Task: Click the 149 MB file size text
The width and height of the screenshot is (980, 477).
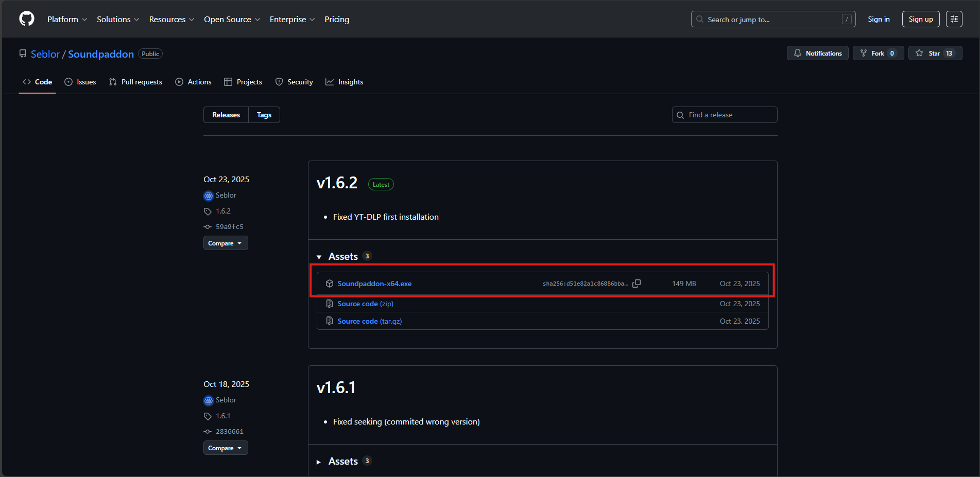Action: (684, 284)
